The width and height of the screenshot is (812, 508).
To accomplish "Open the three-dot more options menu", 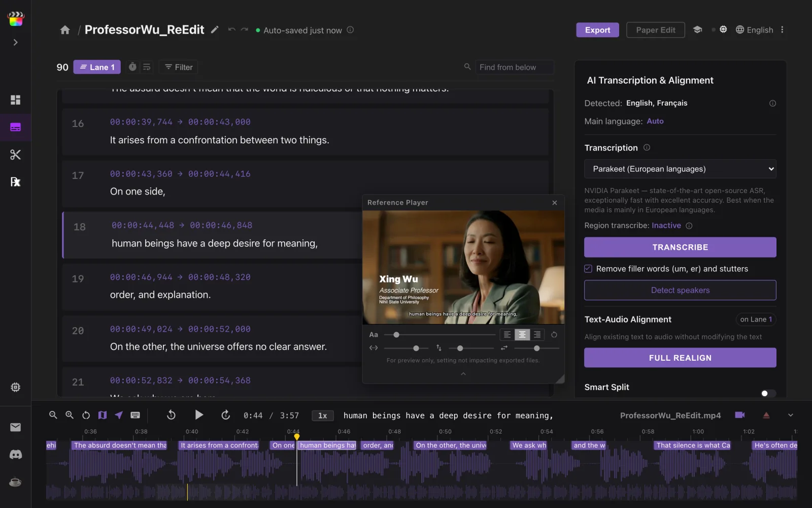I will [782, 30].
